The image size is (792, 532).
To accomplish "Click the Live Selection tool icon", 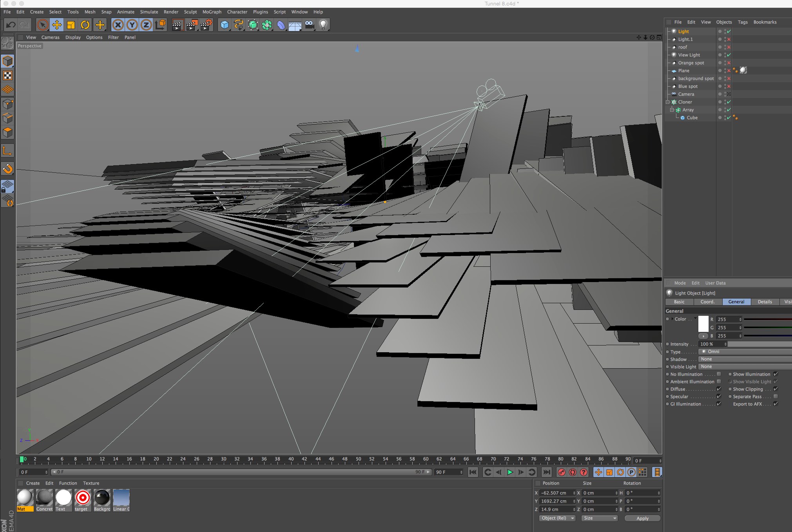I will click(43, 24).
